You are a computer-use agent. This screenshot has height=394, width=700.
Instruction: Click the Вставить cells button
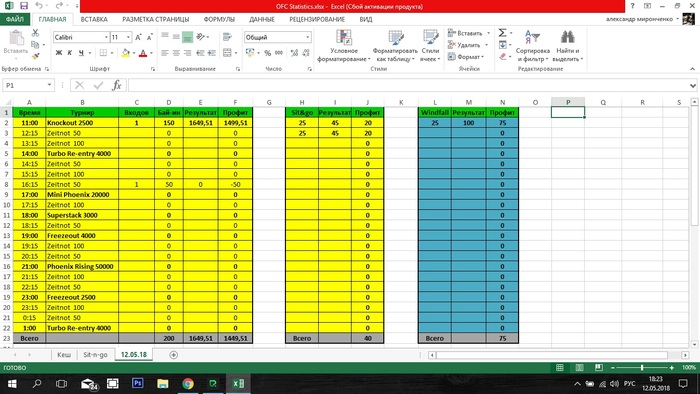(469, 33)
